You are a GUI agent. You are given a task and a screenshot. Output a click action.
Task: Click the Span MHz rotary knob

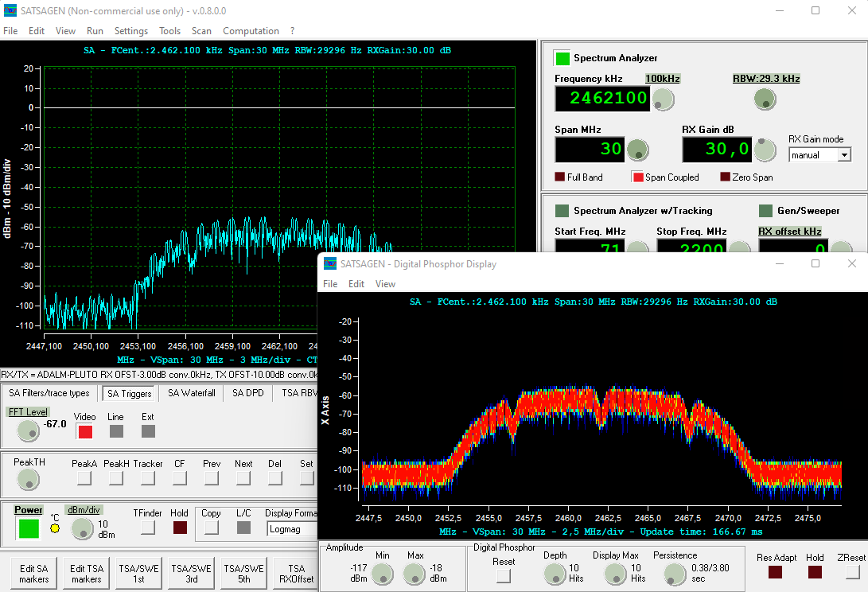tap(638, 150)
